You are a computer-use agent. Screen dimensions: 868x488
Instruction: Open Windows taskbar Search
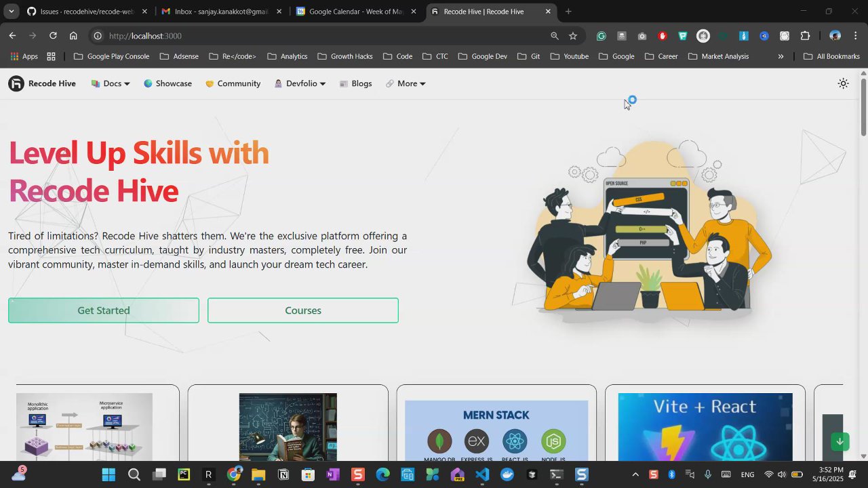tap(134, 474)
